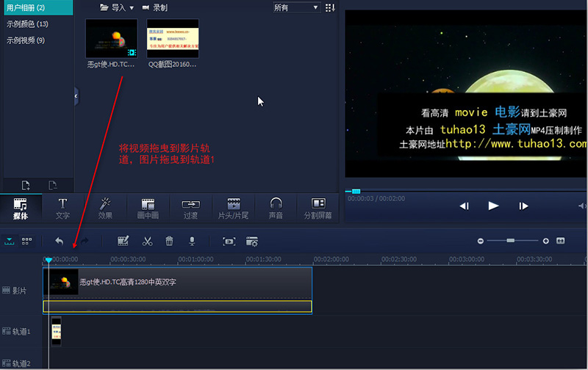588x370 pixels.
Task: Collapse the library side panel arrow
Action: click(76, 96)
